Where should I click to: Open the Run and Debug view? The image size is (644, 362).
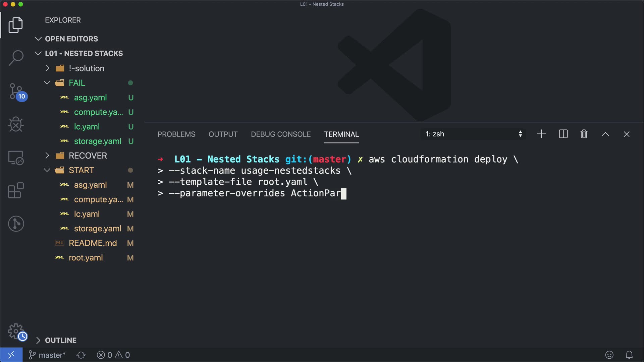16,124
